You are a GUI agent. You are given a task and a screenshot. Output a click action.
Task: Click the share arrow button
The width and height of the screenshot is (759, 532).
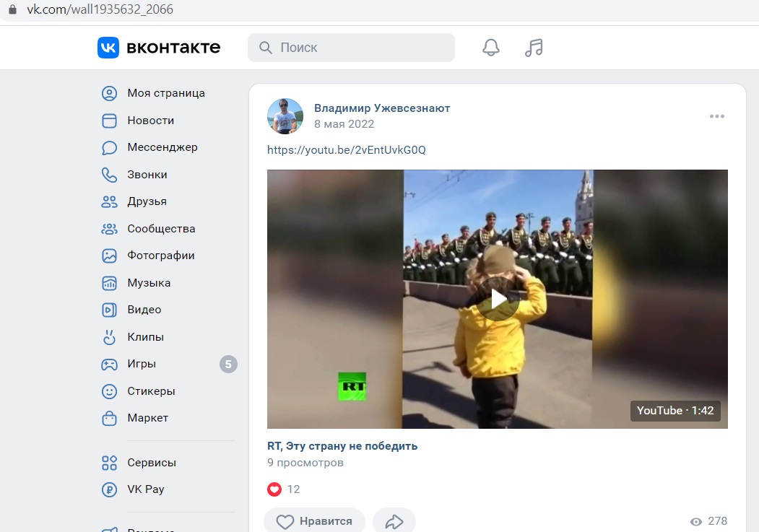394,521
